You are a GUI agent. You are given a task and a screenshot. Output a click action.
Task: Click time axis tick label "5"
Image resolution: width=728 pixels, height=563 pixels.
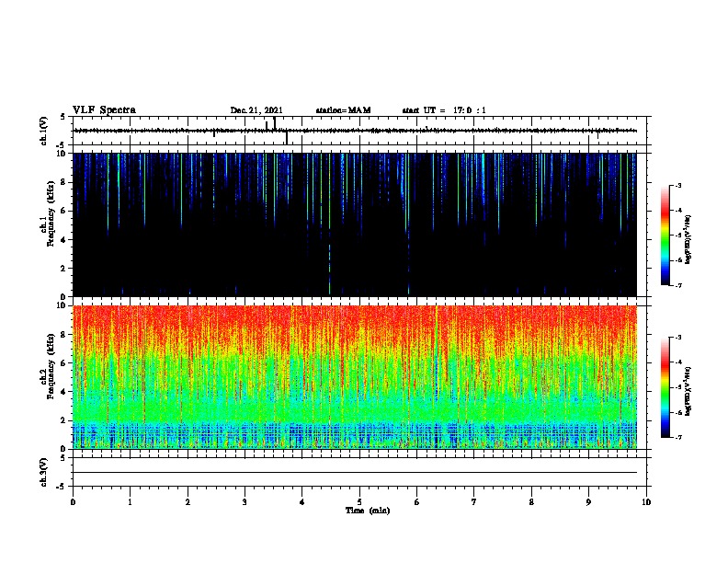[x=359, y=502]
